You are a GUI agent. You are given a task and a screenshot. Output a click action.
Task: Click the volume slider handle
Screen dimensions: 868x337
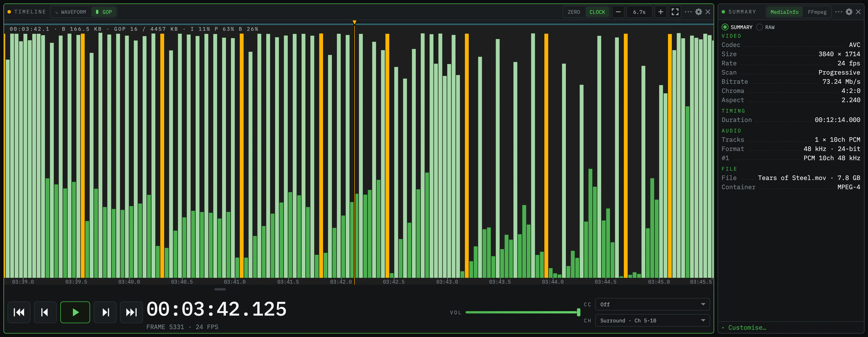(578, 312)
